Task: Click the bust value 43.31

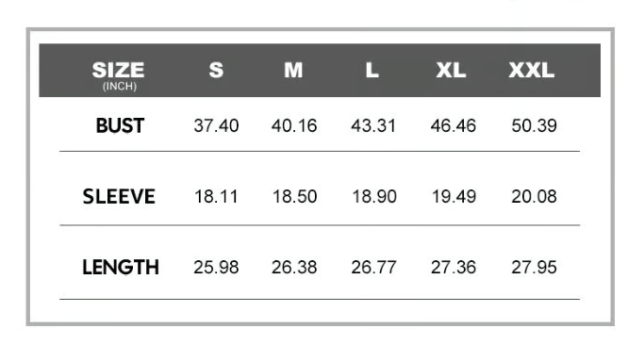Action: click(x=373, y=125)
